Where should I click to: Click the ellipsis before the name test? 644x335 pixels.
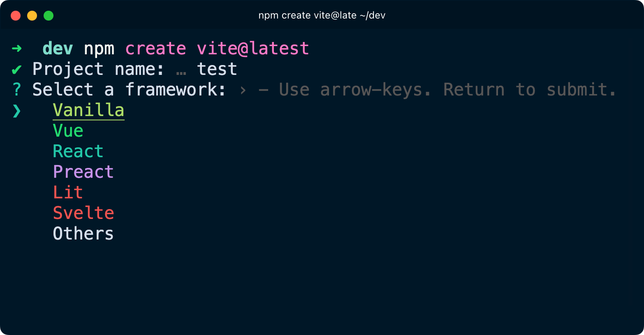pyautogui.click(x=181, y=70)
